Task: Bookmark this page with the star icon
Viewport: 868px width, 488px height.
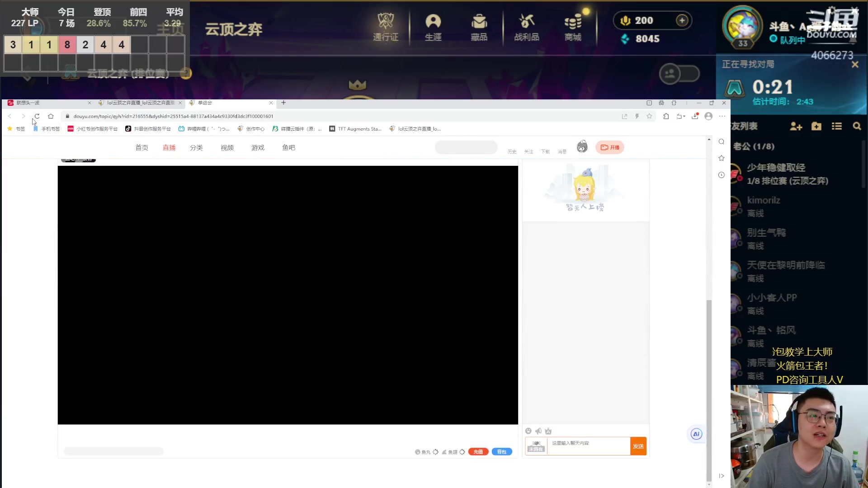Action: click(649, 116)
